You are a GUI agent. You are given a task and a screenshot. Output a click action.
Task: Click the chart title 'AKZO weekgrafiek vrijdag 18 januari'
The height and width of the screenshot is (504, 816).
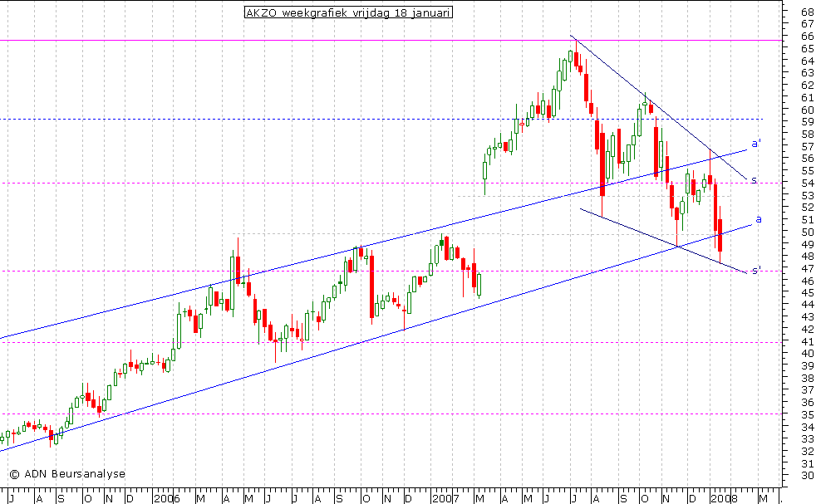pos(348,12)
